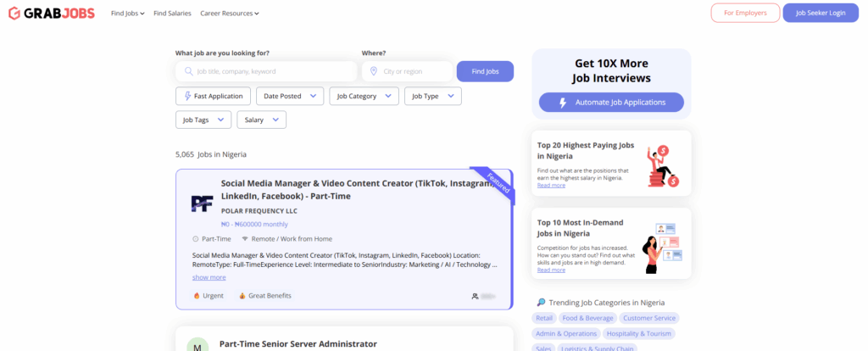Open Find Salaries page
Viewport: 868px width, 351px height.
click(x=172, y=14)
